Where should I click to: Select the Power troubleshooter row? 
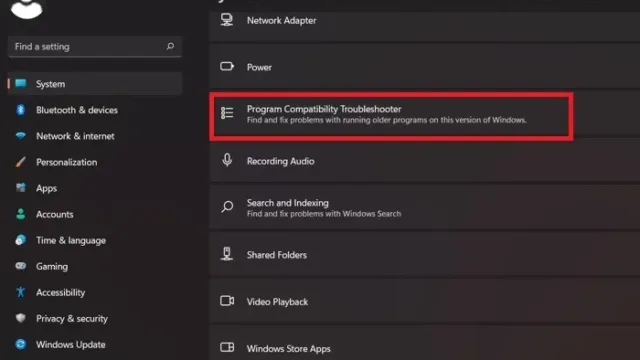coord(424,67)
